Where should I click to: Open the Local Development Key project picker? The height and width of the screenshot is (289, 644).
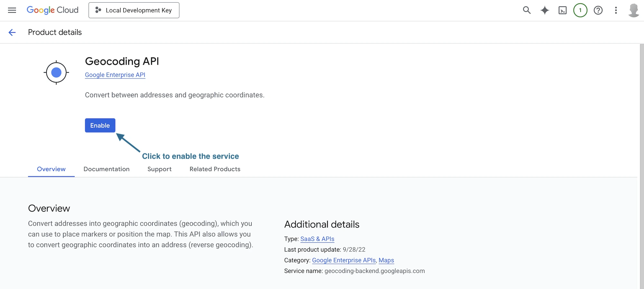click(134, 10)
